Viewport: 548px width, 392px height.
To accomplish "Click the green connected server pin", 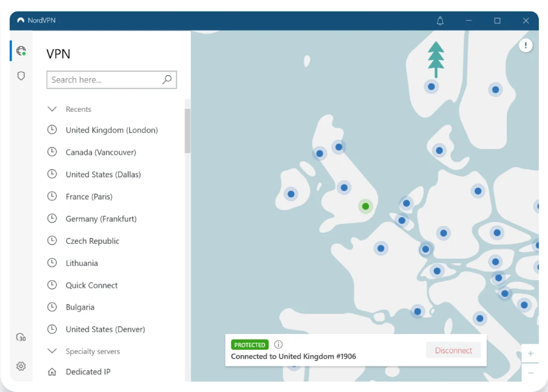I will coord(366,206).
